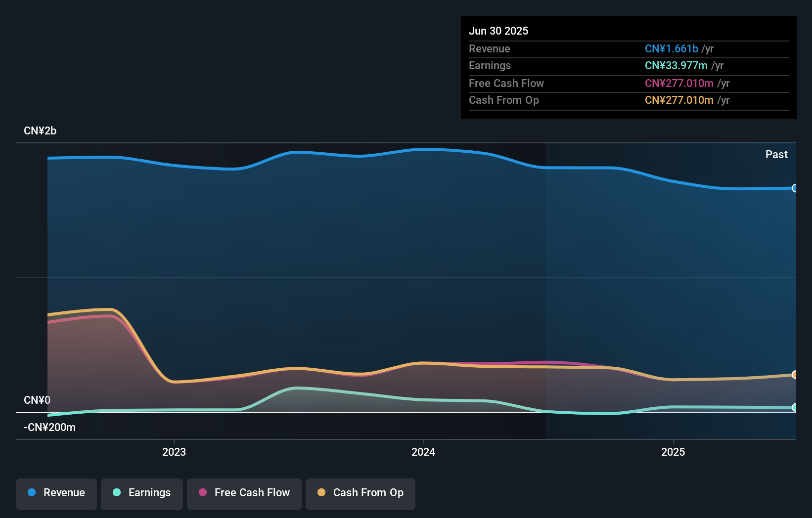Click the Revenue value CN¥1.661b in tooltip
Image resolution: width=812 pixels, height=518 pixels.
coord(672,48)
